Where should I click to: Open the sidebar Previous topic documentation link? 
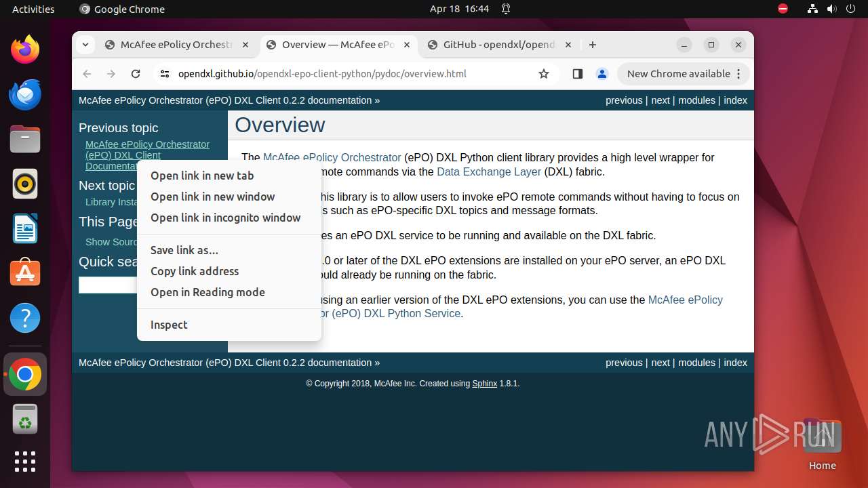147,155
